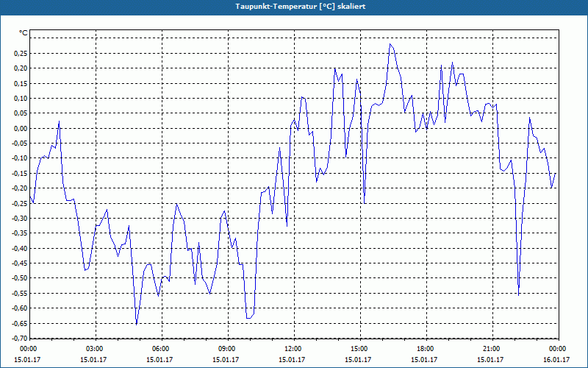The image size is (588, 368).
Task: Click the 00:00 time label dated 16.01.17
Action: (x=558, y=349)
